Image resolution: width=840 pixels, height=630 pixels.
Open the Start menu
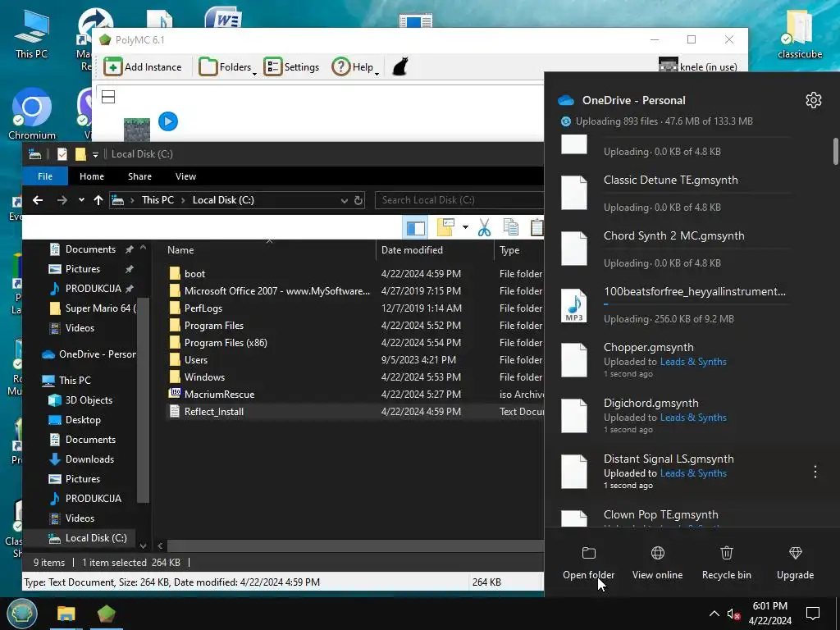coord(21,614)
